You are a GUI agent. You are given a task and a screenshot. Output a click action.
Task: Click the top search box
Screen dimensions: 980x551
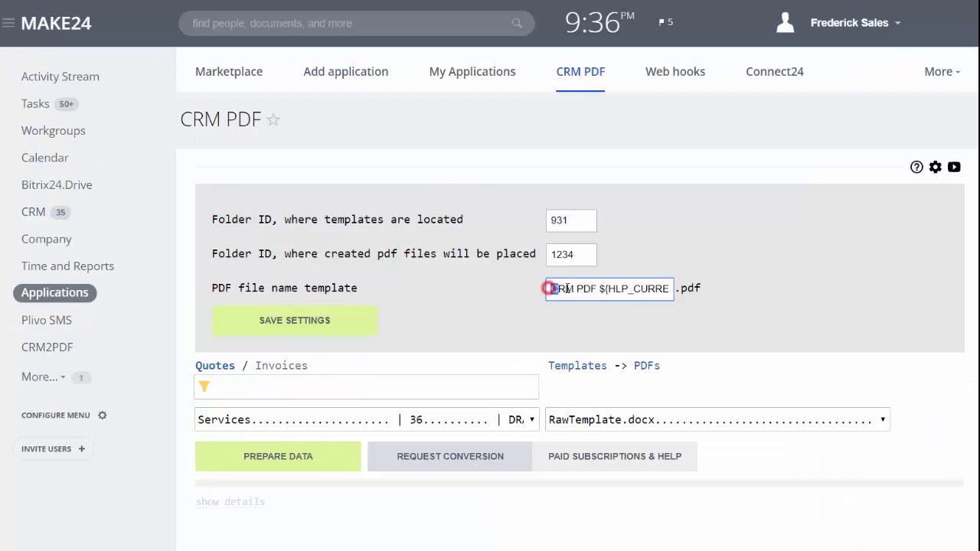coord(357,23)
